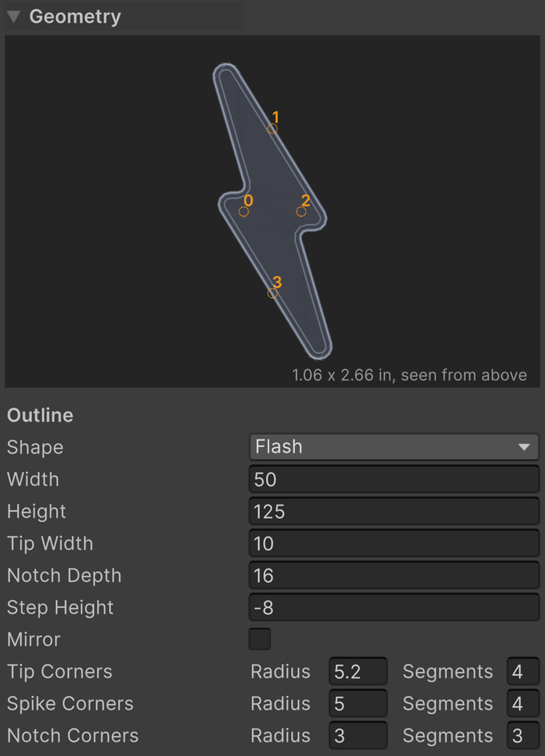
Task: Click the Geometry section header label
Action: pos(75,17)
